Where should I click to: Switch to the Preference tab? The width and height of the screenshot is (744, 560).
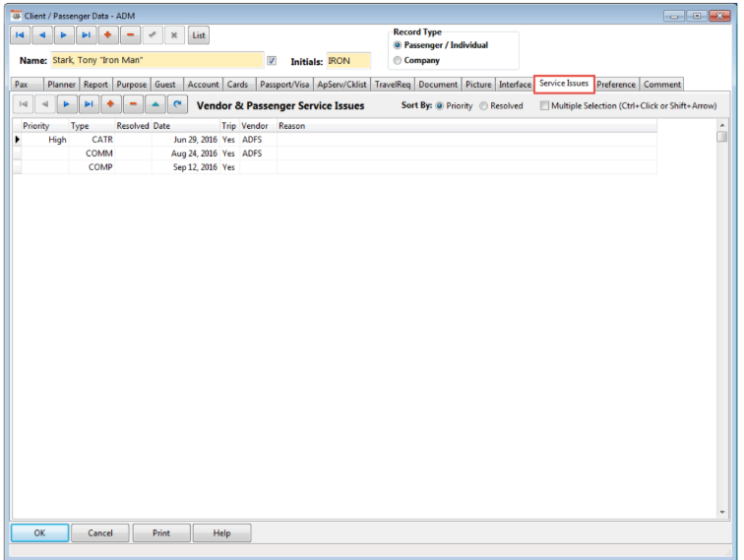pyautogui.click(x=615, y=85)
